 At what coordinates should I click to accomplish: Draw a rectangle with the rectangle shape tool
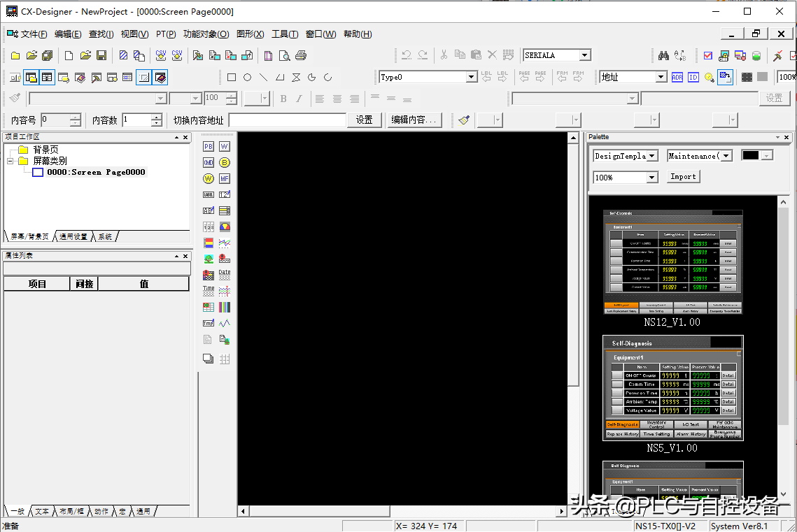pos(232,78)
